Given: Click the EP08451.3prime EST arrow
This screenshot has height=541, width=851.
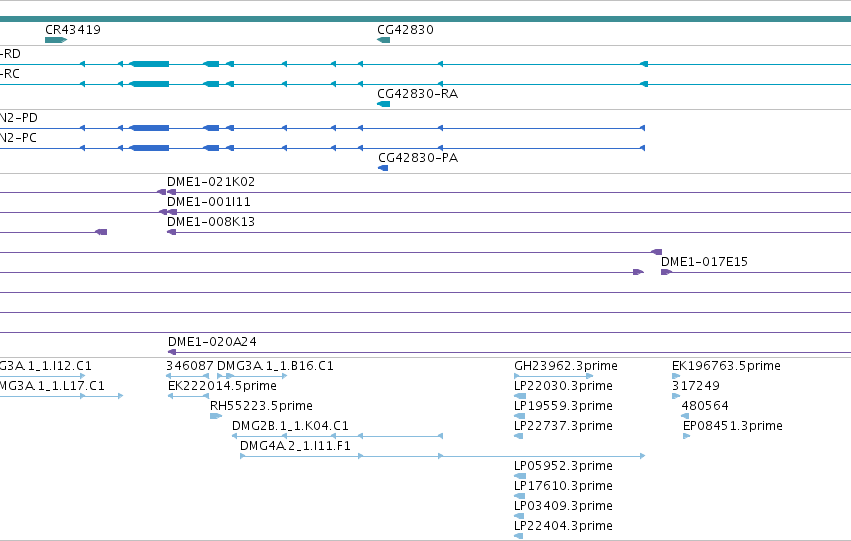Looking at the screenshot, I should coord(687,436).
